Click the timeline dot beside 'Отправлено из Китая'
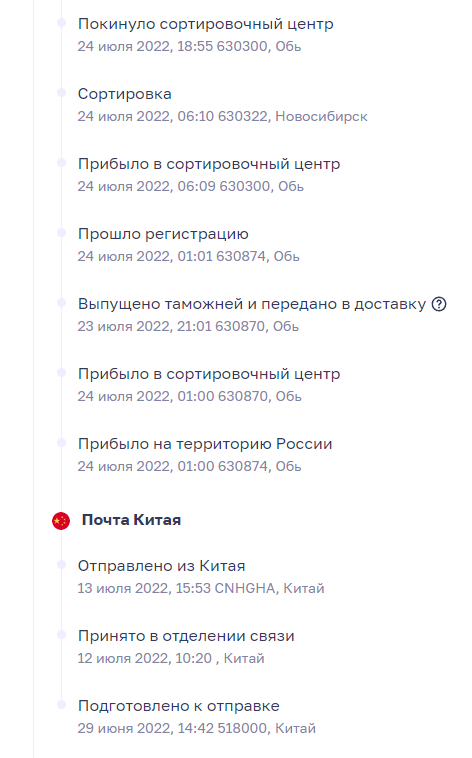The image size is (472, 758). (x=61, y=564)
